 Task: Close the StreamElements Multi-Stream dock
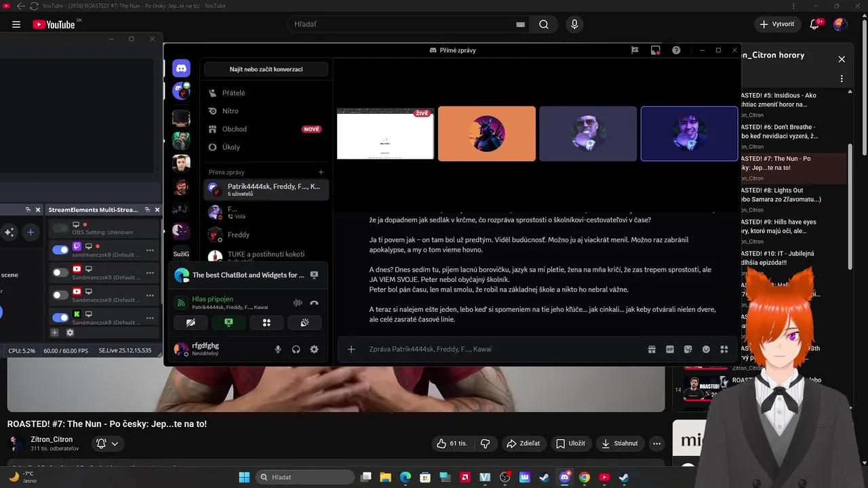(157, 209)
